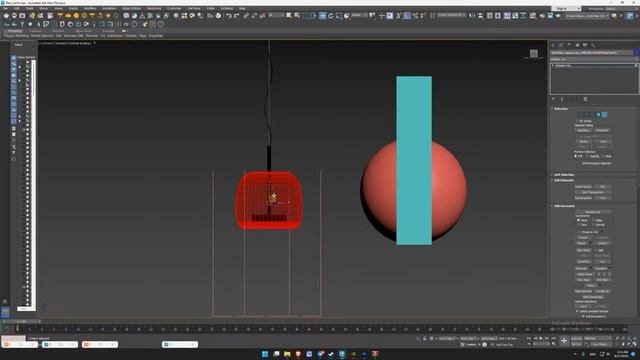Select the None constraint radio button
Image resolution: width=640 pixels, height=360 pixels.
click(x=578, y=220)
